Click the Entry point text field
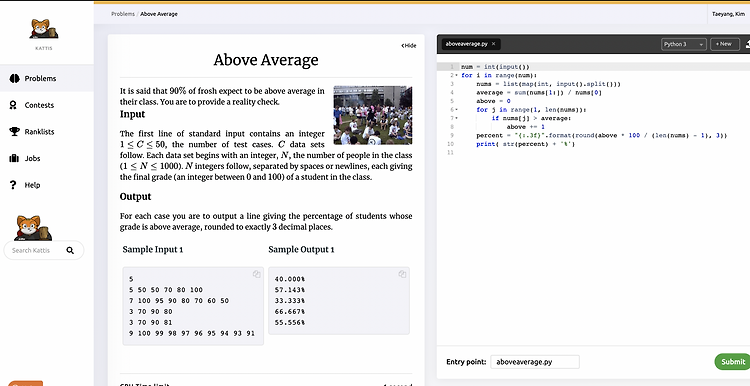 (x=535, y=362)
